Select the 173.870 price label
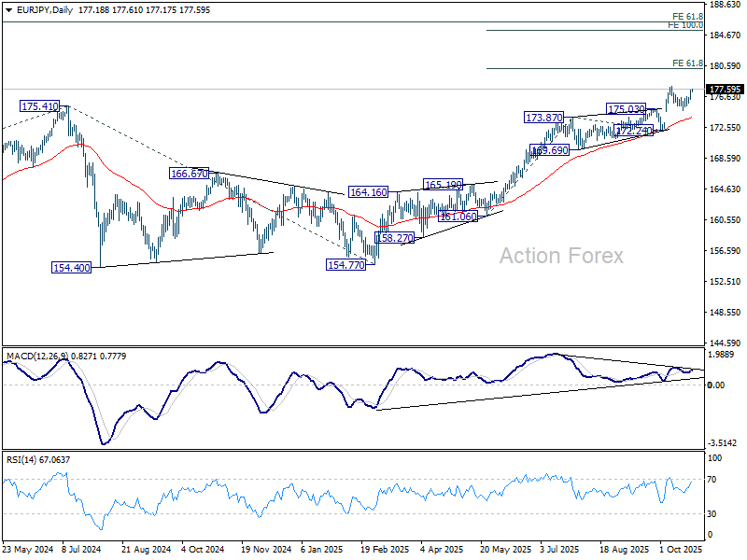 pos(543,118)
